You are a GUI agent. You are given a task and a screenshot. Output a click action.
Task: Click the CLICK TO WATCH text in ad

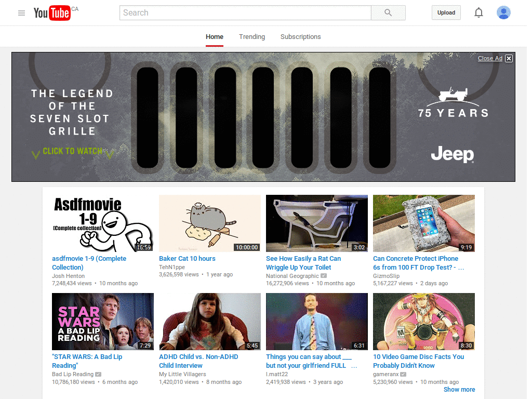tap(72, 151)
